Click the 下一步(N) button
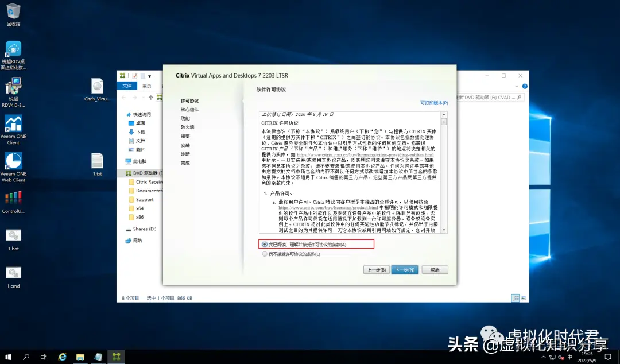Viewport: 620px width, 364px height. [x=405, y=269]
